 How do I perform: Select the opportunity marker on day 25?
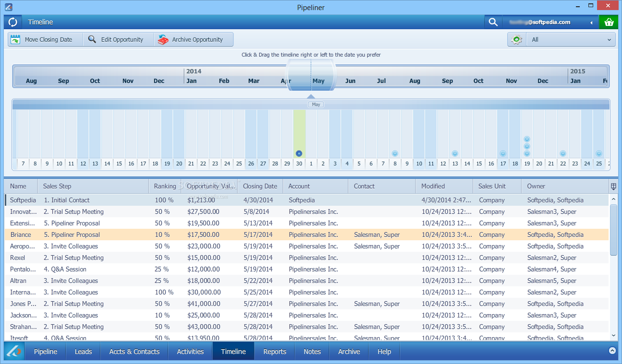(599, 153)
